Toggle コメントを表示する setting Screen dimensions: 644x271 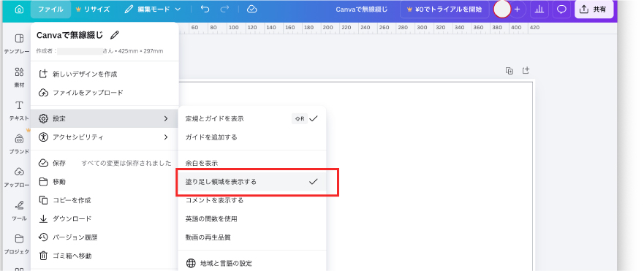pyautogui.click(x=251, y=200)
